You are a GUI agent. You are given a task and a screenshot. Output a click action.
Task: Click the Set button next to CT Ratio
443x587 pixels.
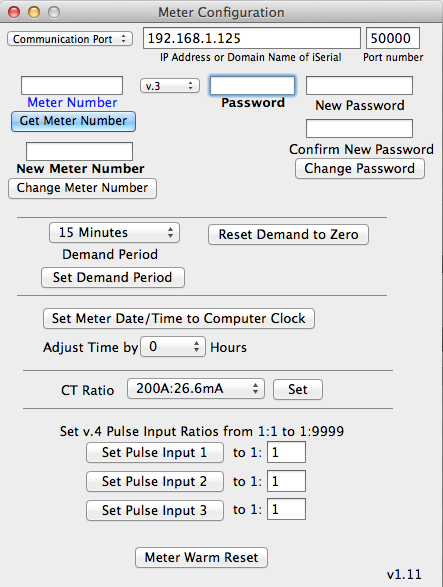pyautogui.click(x=298, y=389)
